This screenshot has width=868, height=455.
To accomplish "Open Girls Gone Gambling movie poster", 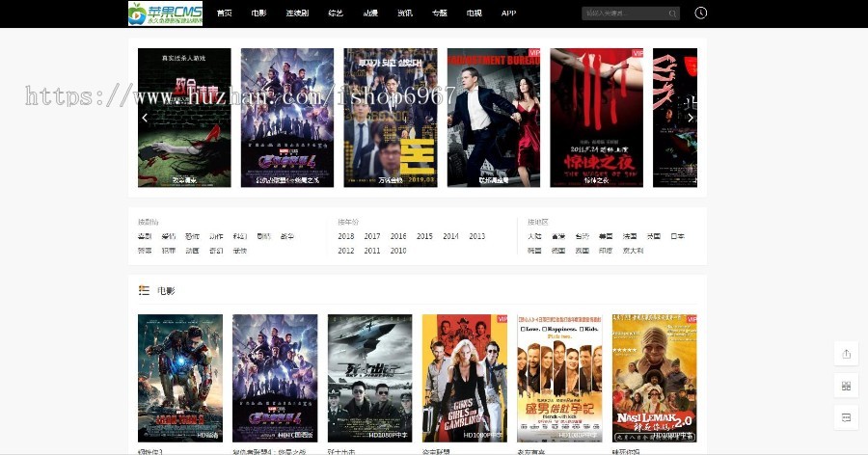I will coord(464,377).
